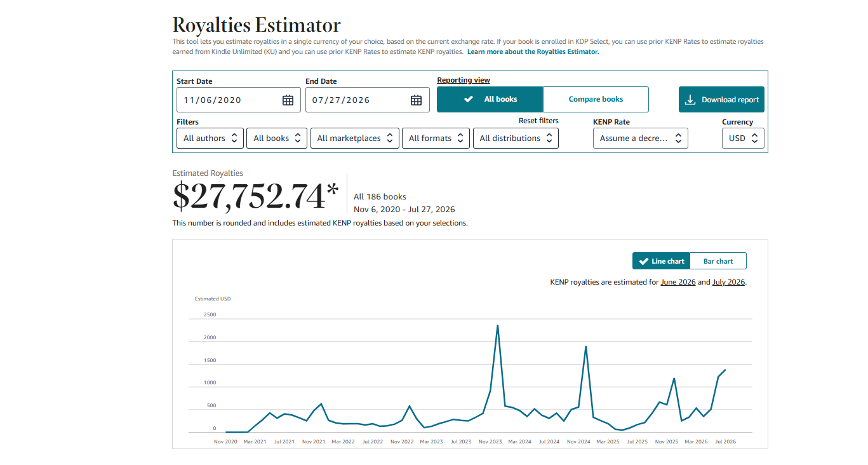868x465 pixels.
Task: Select the Compare books reporting view
Action: click(596, 99)
